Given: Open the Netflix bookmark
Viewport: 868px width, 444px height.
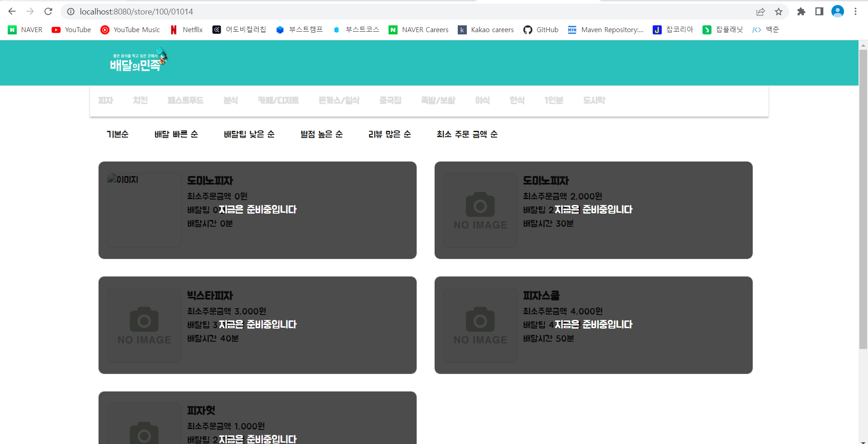Looking at the screenshot, I should click(186, 30).
